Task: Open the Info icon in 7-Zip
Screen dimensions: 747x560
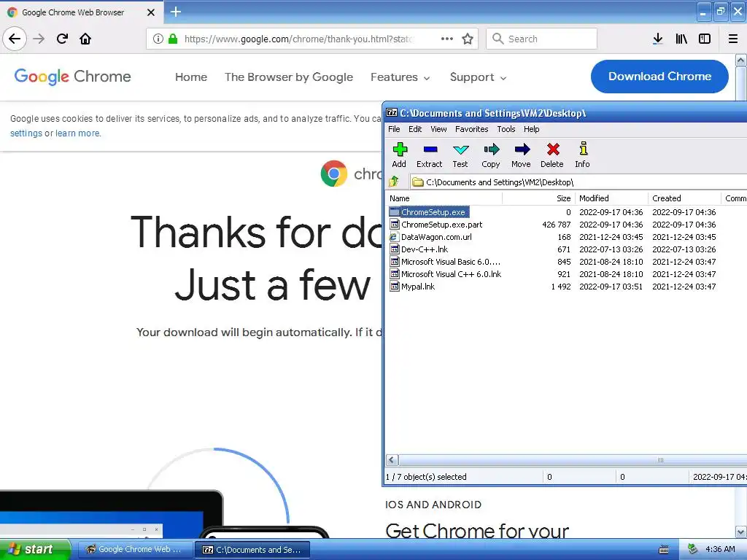Action: (583, 149)
